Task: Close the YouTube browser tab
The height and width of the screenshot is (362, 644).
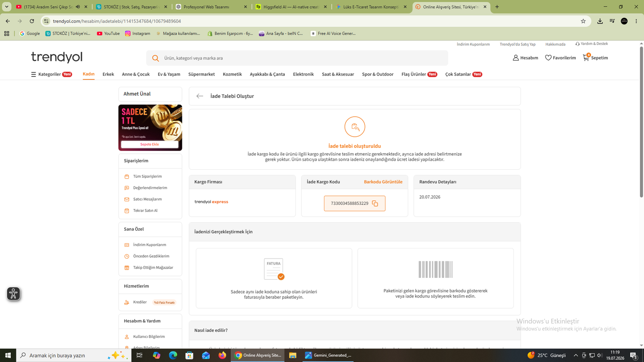Action: click(86, 7)
